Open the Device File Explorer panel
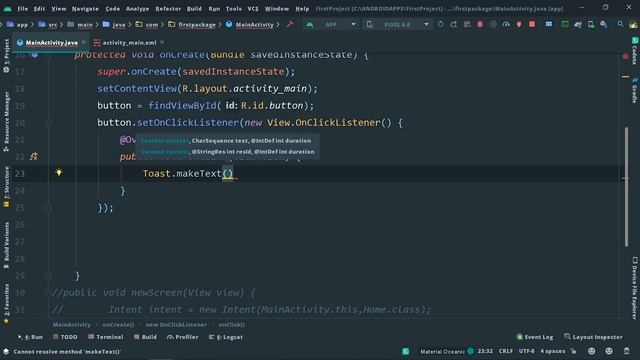The width and height of the screenshot is (640, 360). (x=634, y=288)
